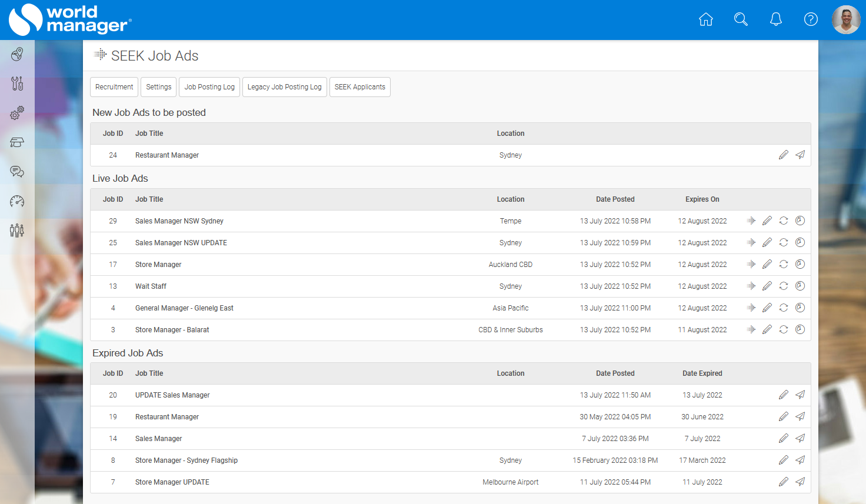Go to the Recruitment tab

coord(114,87)
